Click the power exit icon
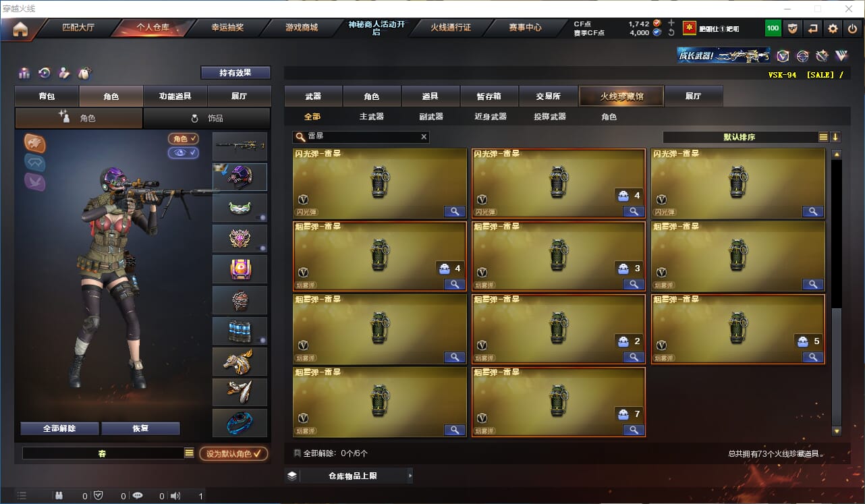 852,28
